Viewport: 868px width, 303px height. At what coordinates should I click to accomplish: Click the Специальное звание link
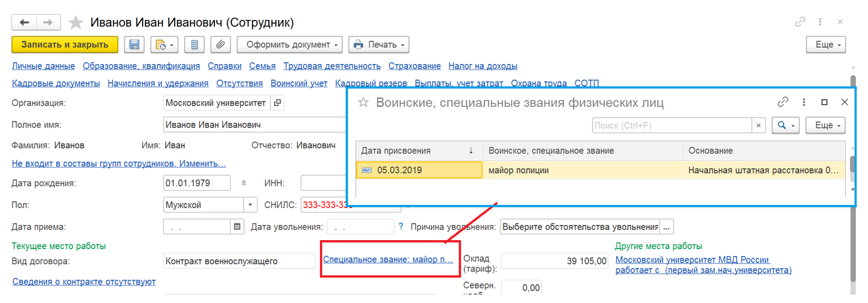[x=388, y=259]
